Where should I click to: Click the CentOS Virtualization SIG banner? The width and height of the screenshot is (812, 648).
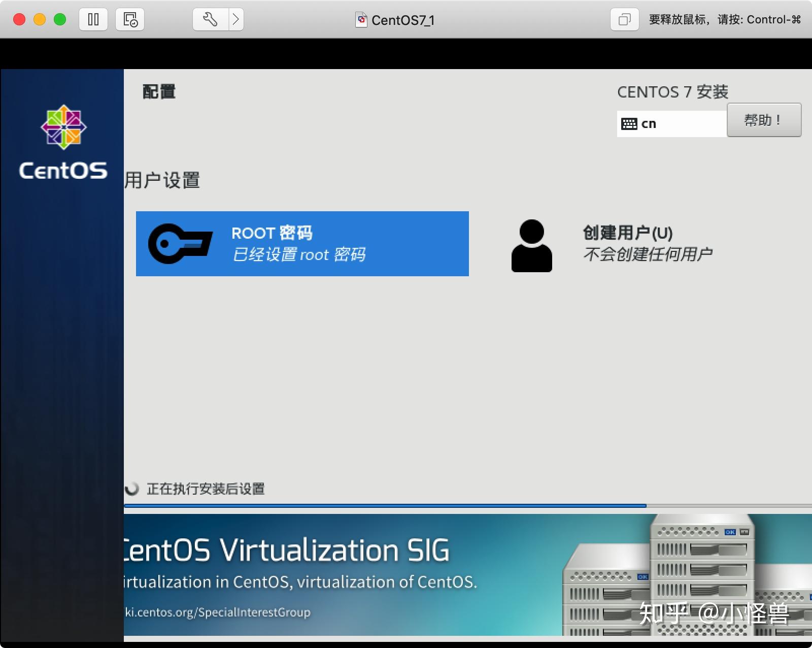click(x=468, y=575)
